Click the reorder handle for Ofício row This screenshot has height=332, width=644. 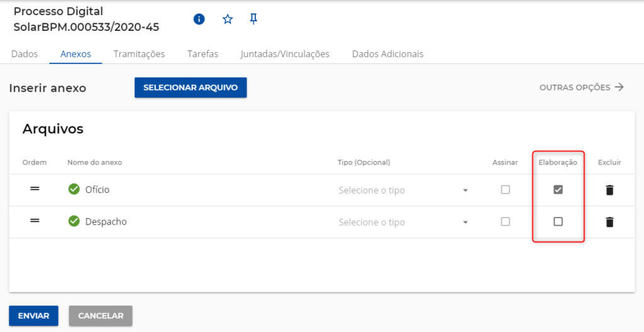point(35,189)
